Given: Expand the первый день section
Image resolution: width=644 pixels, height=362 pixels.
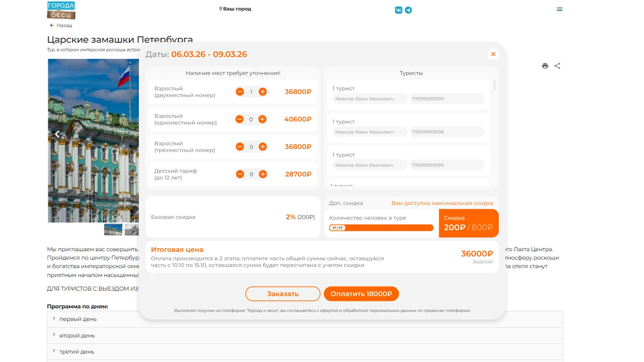Looking at the screenshot, I should pos(305,319).
